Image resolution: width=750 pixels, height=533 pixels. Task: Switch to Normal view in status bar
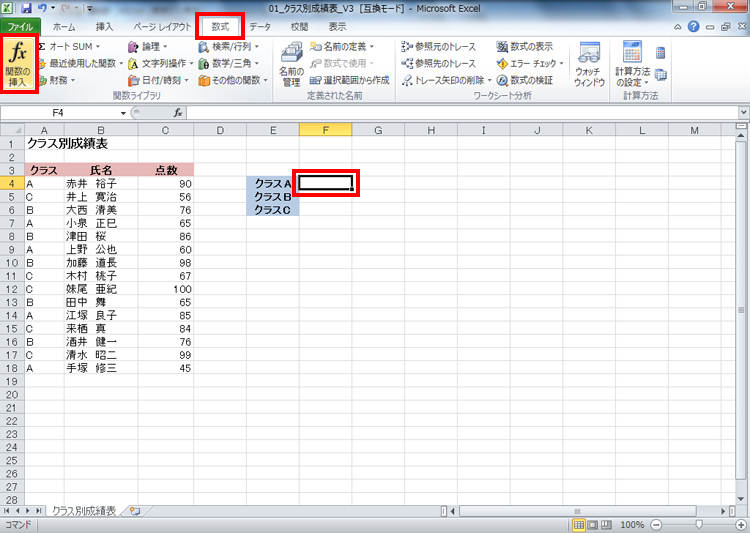pyautogui.click(x=579, y=525)
